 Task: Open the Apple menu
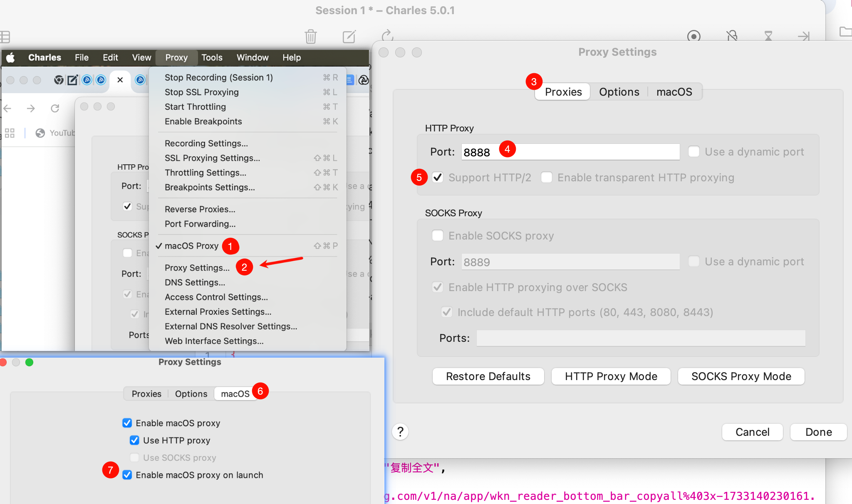(11, 57)
